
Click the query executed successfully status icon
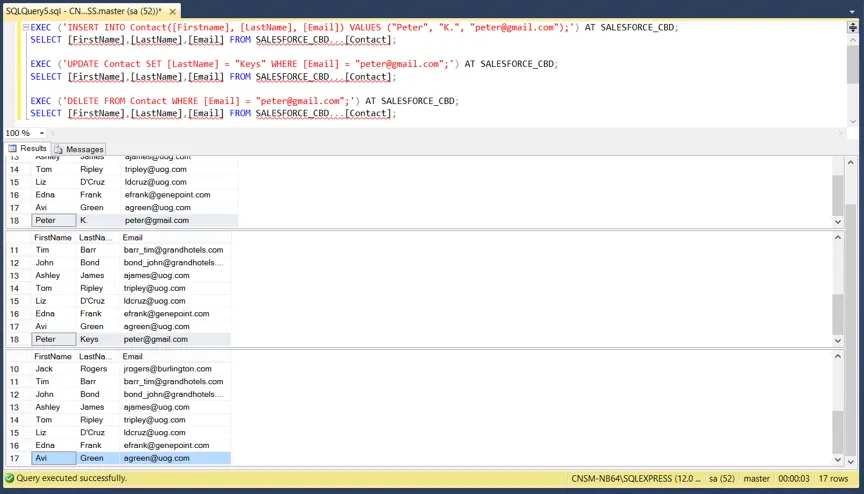click(10, 478)
